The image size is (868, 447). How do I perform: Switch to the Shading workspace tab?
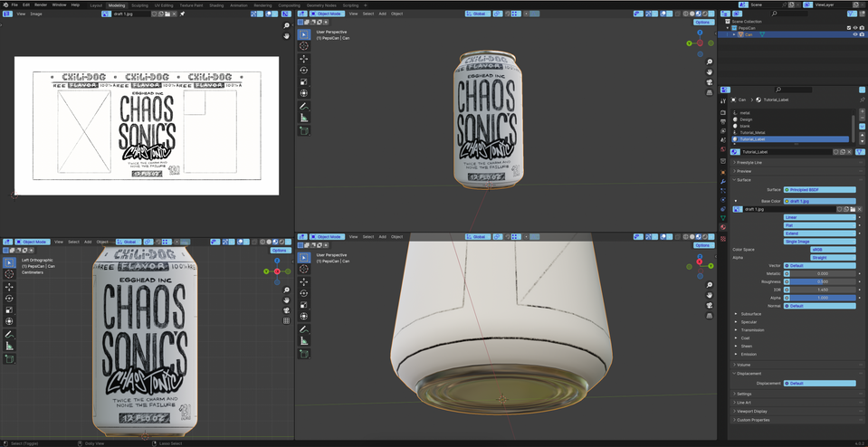coord(216,5)
